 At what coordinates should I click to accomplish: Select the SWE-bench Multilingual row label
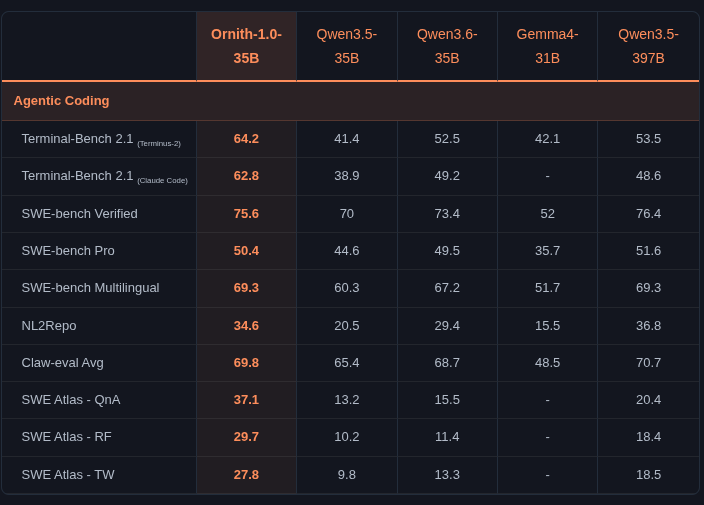(90, 288)
